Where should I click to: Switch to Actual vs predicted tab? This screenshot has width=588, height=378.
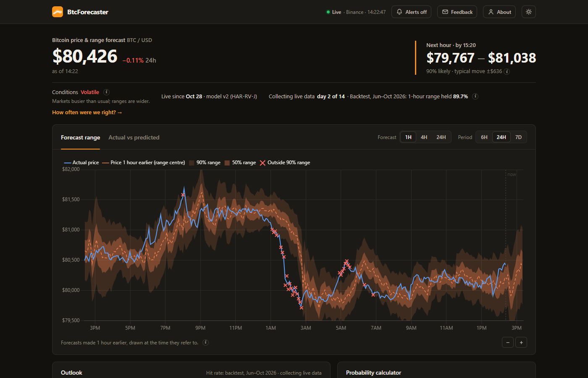point(134,137)
